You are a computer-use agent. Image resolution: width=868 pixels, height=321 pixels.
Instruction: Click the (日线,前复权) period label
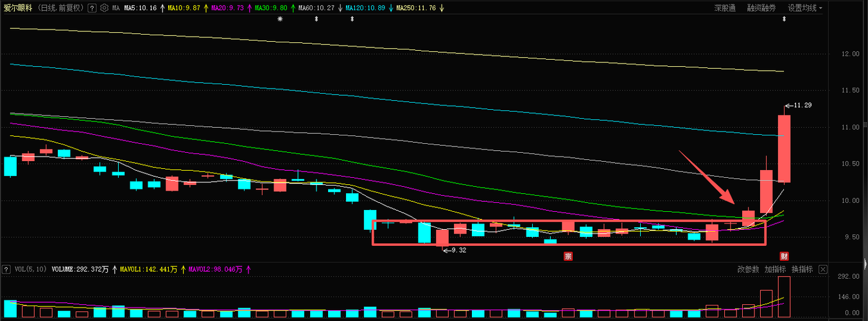click(62, 8)
